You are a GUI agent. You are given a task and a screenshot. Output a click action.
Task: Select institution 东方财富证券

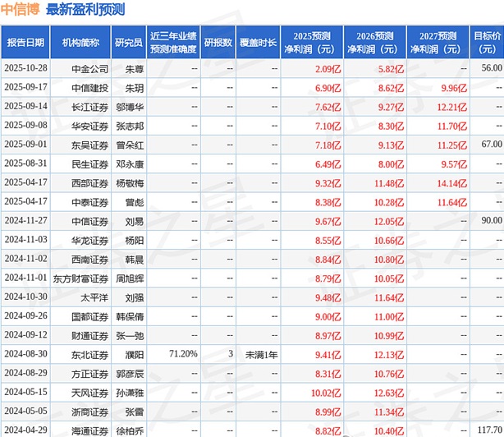(x=80, y=278)
